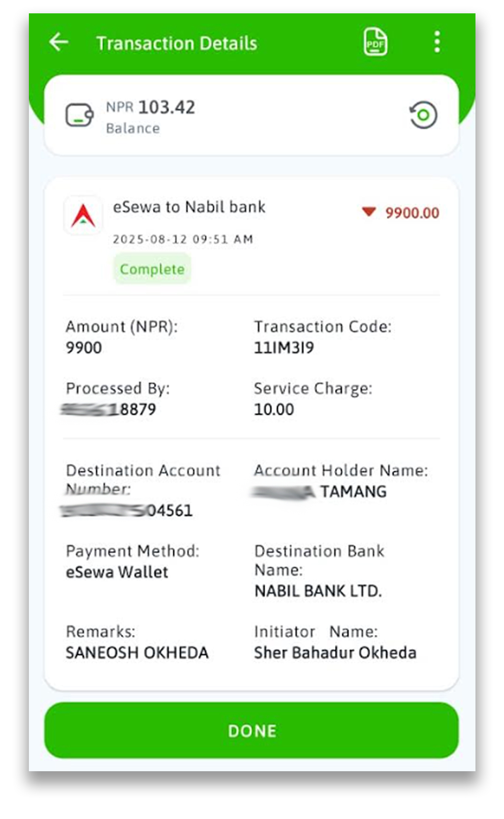
Task: Tap the Transaction Details header title
Action: click(177, 43)
